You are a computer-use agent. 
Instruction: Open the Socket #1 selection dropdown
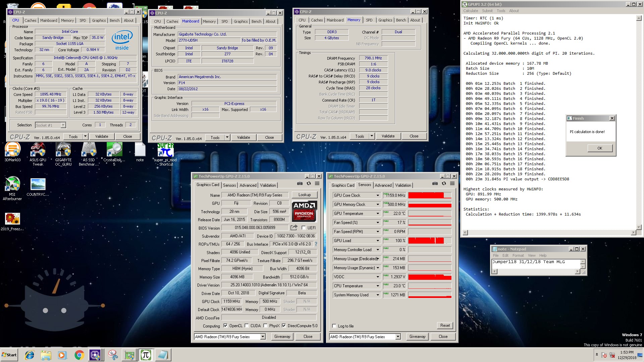coord(63,125)
